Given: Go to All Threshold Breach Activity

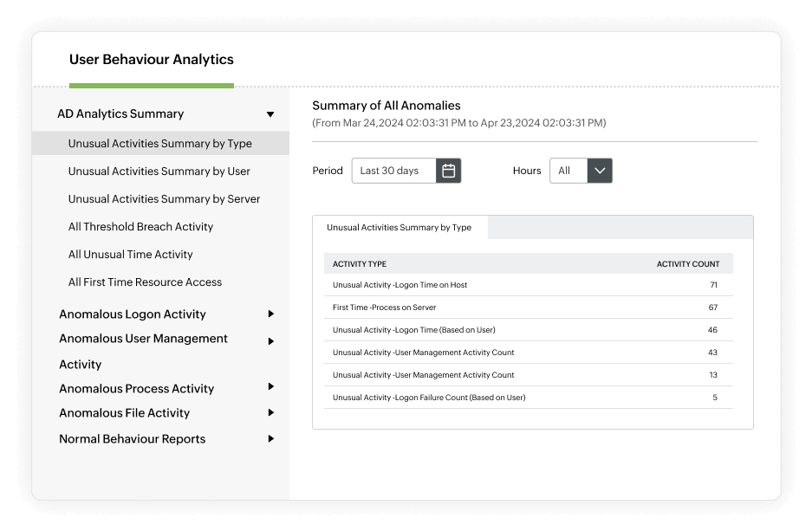Looking at the screenshot, I should pos(140,227).
